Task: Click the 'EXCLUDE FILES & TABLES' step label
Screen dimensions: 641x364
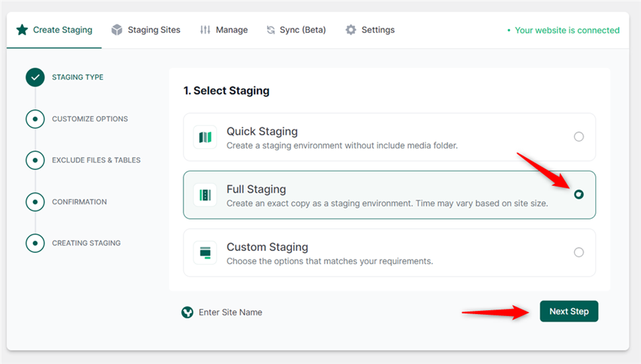Action: [x=96, y=160]
